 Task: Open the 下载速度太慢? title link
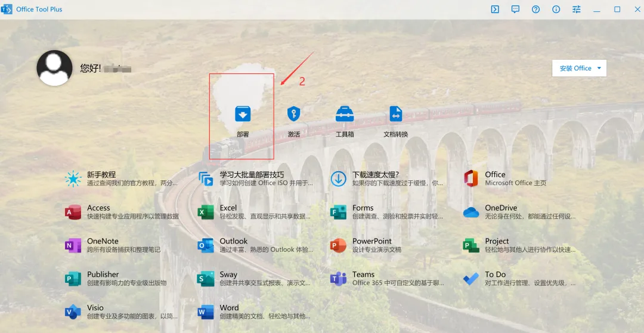click(x=376, y=174)
